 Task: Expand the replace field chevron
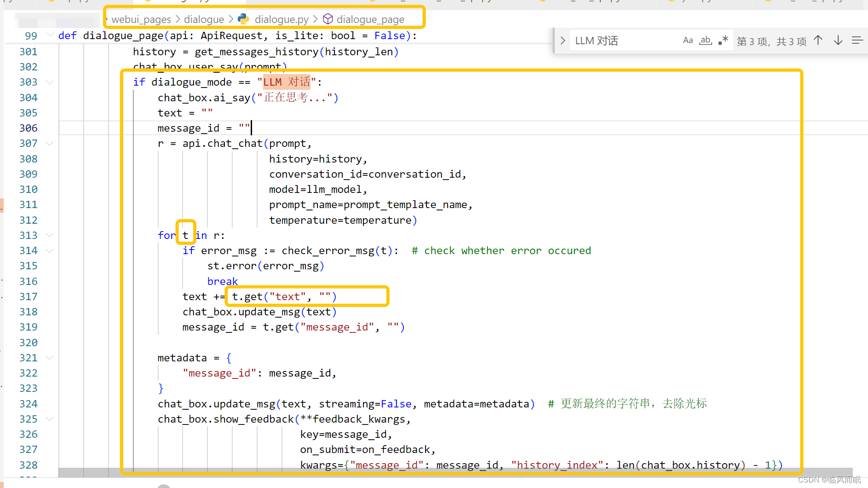[x=562, y=41]
